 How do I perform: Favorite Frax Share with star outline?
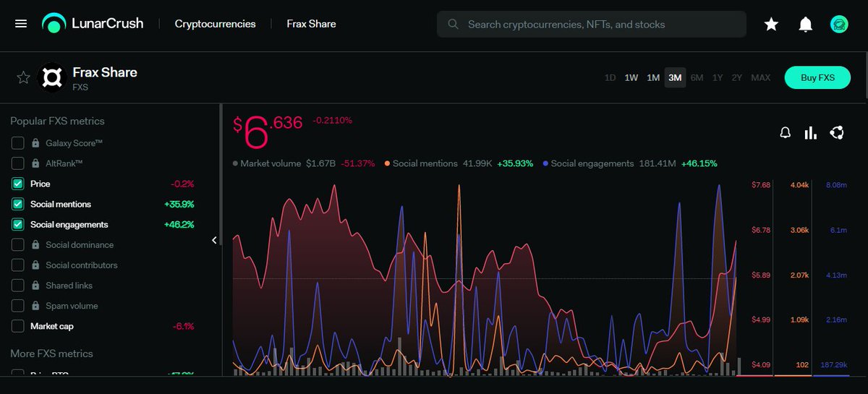pos(23,77)
